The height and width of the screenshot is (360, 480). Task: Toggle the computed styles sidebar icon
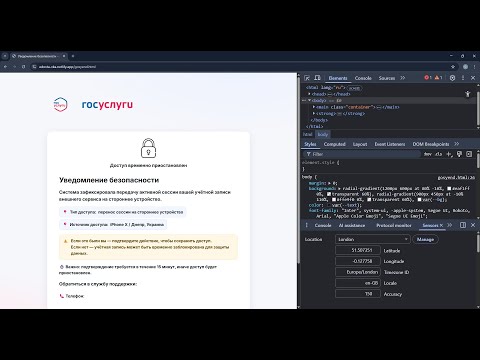coord(469,154)
